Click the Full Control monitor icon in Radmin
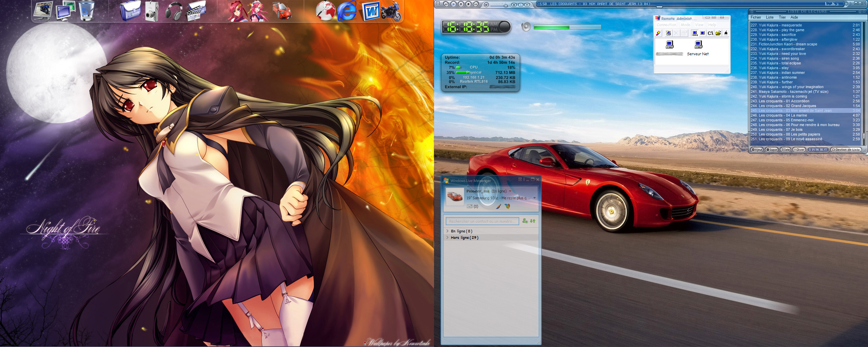The height and width of the screenshot is (347, 868). coord(695,33)
